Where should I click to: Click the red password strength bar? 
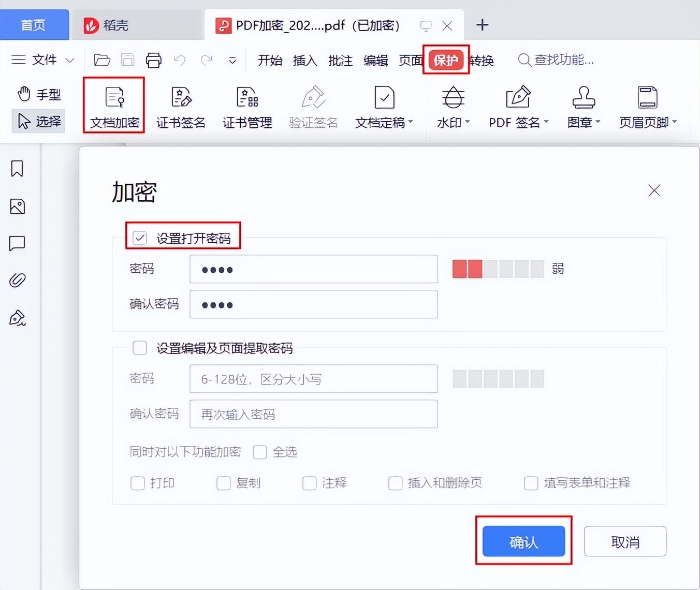(x=467, y=269)
